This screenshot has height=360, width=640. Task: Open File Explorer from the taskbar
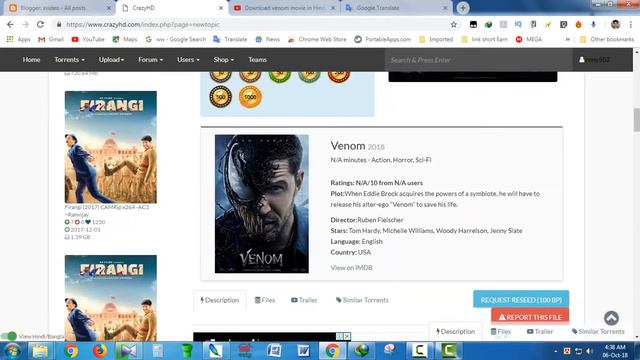click(x=40, y=351)
